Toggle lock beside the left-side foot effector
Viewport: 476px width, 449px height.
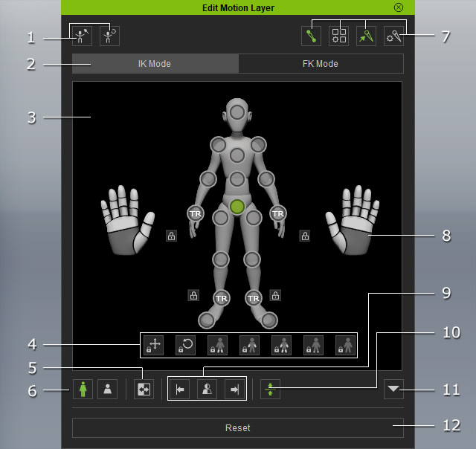[193, 295]
